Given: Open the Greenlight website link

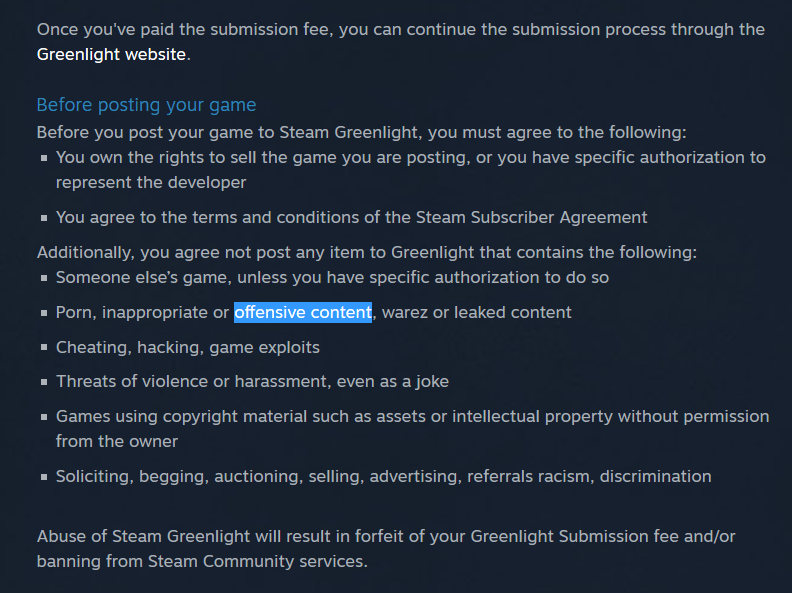Looking at the screenshot, I should point(111,54).
